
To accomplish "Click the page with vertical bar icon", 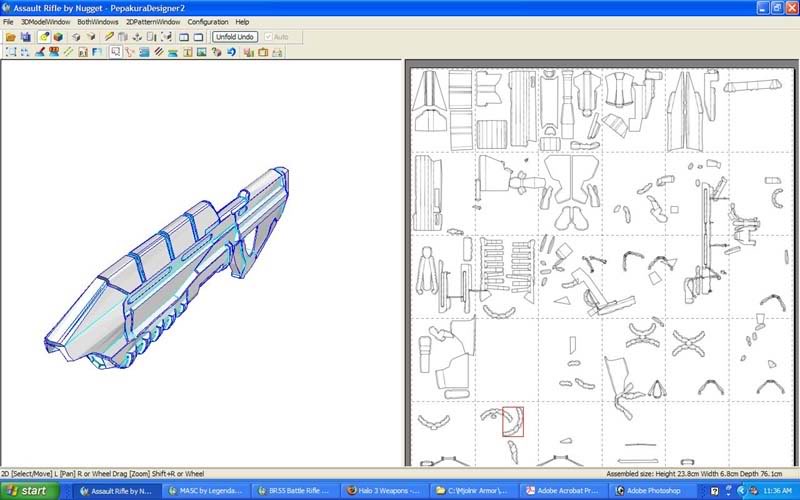I will [x=152, y=37].
